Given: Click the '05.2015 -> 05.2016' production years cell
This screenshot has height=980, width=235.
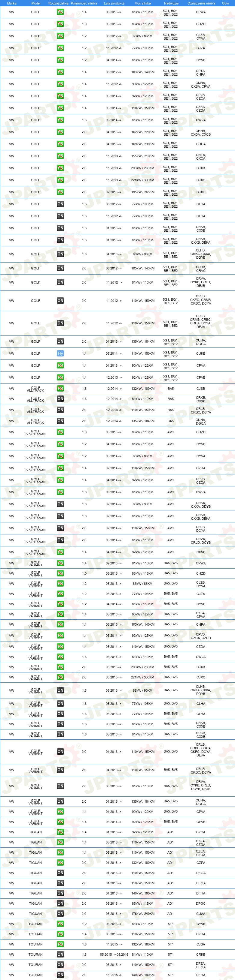Looking at the screenshot, I should click(x=114, y=954).
